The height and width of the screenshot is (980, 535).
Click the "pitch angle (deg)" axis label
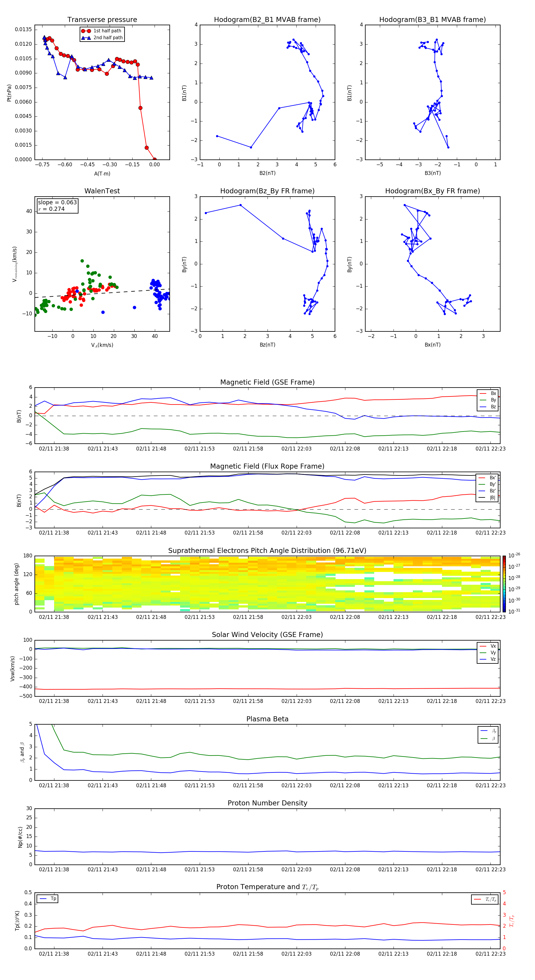(16, 584)
